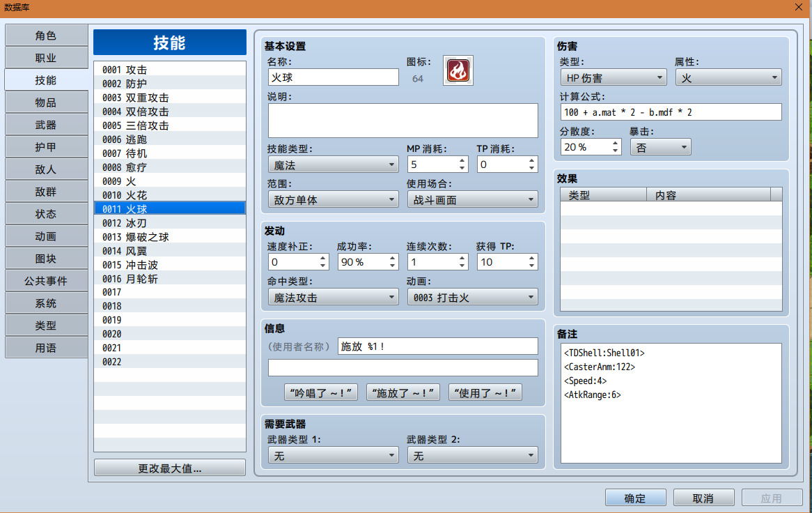This screenshot has width=812, height=513.
Task: Open the 武器类型 2 dropdown
Action: [472, 455]
